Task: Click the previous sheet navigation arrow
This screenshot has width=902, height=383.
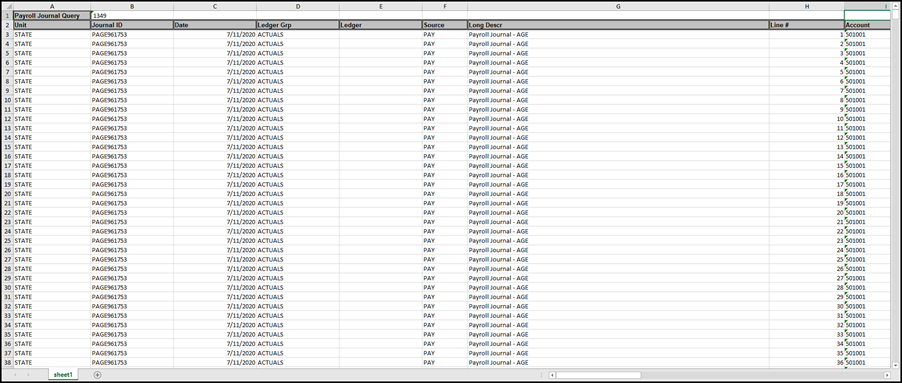Action: pos(17,375)
